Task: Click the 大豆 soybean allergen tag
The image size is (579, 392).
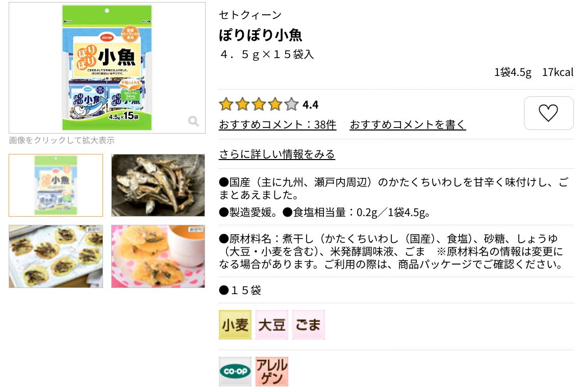Action: 272,325
